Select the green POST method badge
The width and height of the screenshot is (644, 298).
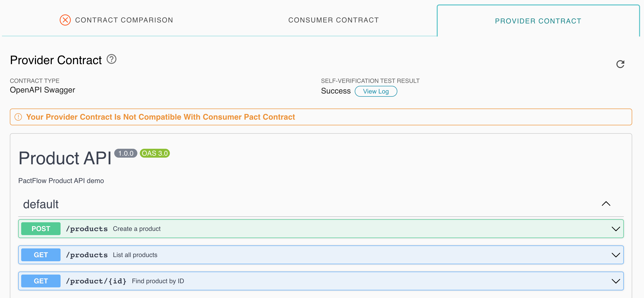pos(41,228)
